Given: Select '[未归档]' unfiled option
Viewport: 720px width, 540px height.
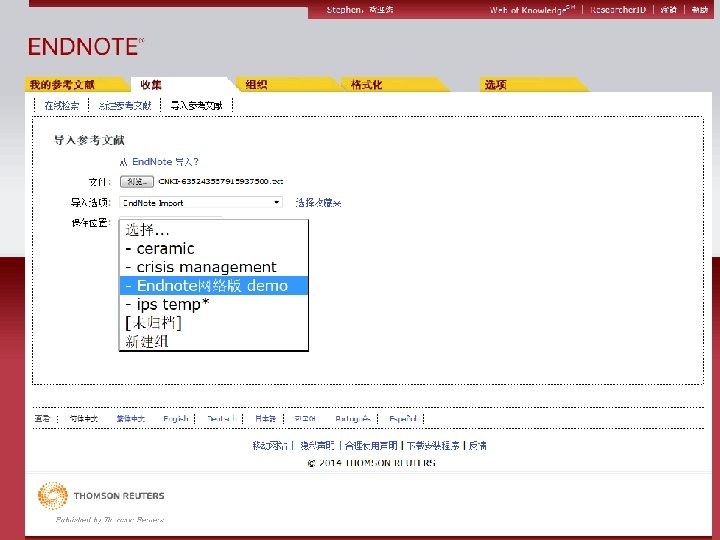Looking at the screenshot, I should point(214,323).
